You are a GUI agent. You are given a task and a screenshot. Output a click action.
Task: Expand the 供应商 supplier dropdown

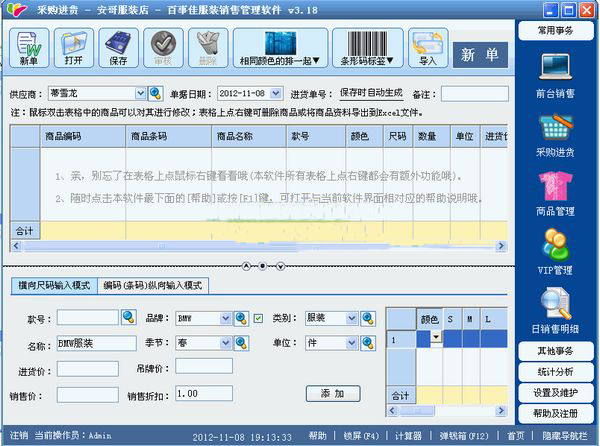[140, 93]
